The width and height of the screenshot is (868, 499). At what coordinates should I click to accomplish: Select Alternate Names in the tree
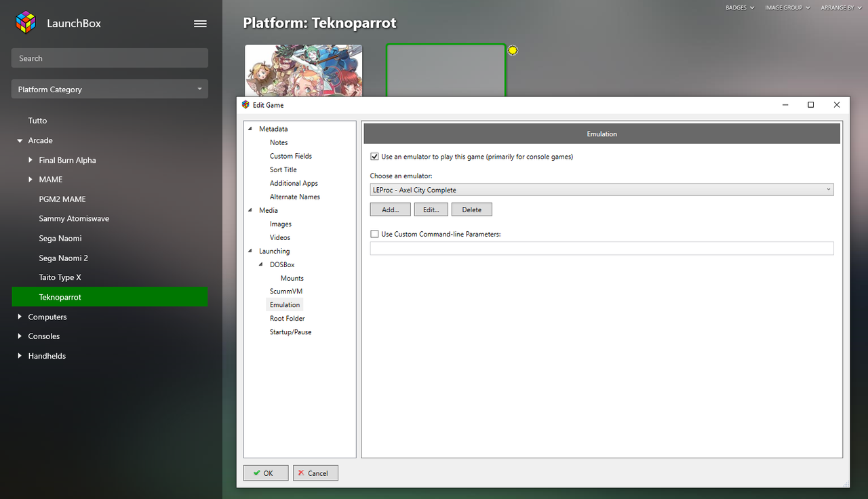point(295,197)
